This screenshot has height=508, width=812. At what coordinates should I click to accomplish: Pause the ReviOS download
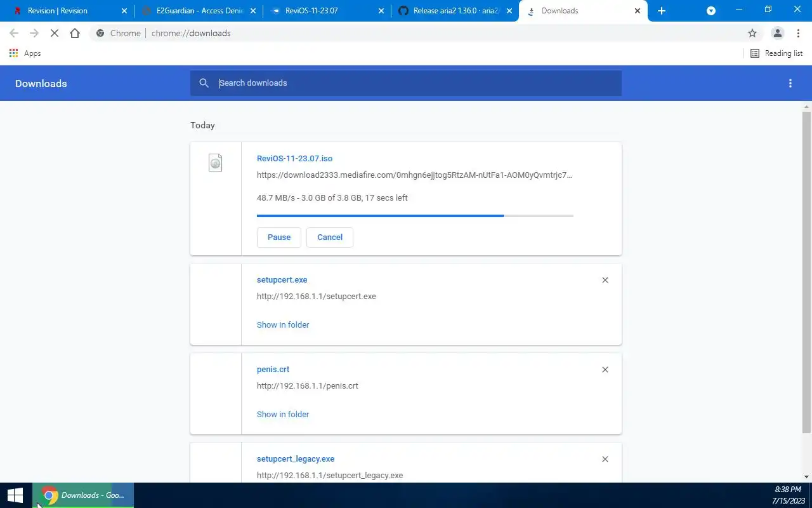click(x=279, y=237)
